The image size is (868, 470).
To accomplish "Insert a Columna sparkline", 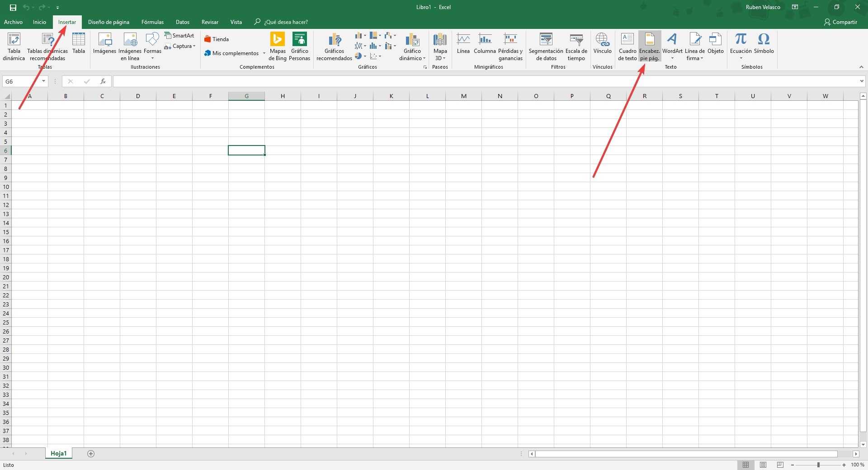I will [485, 43].
